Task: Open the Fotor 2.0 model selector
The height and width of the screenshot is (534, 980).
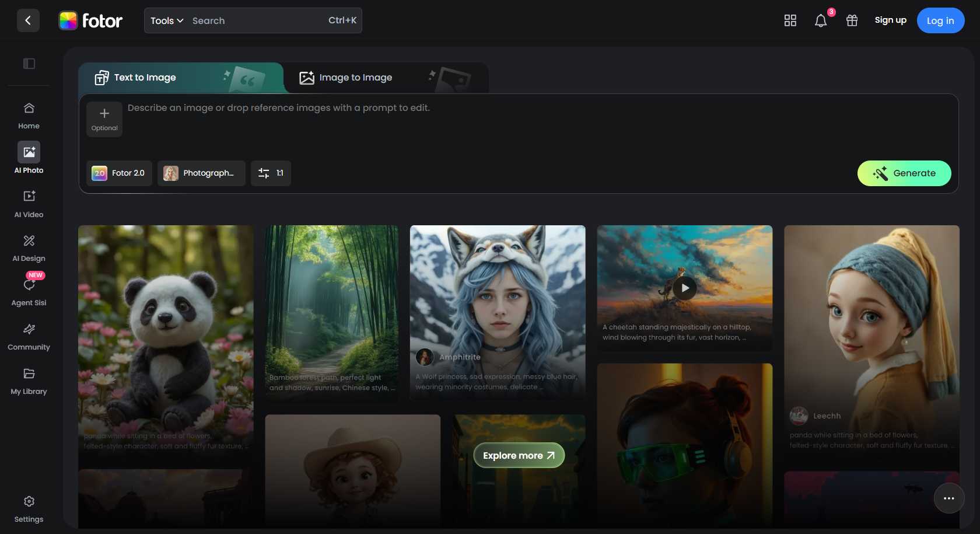Action: (119, 173)
